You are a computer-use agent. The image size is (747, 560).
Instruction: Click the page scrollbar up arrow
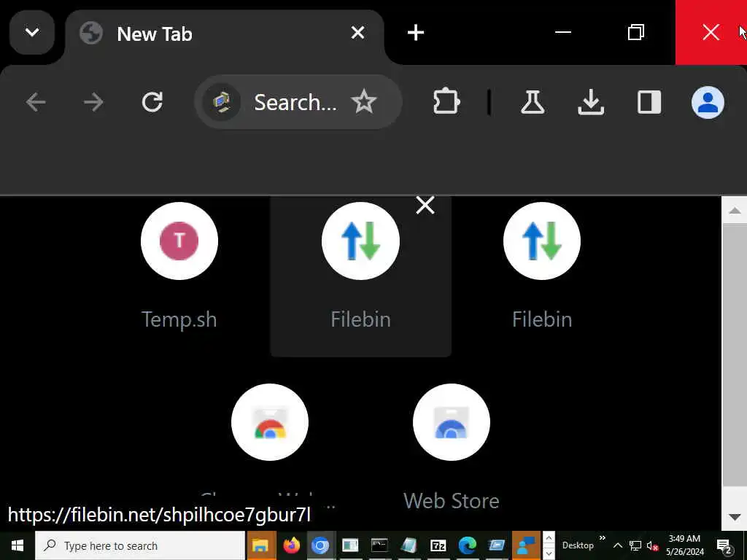point(734,210)
